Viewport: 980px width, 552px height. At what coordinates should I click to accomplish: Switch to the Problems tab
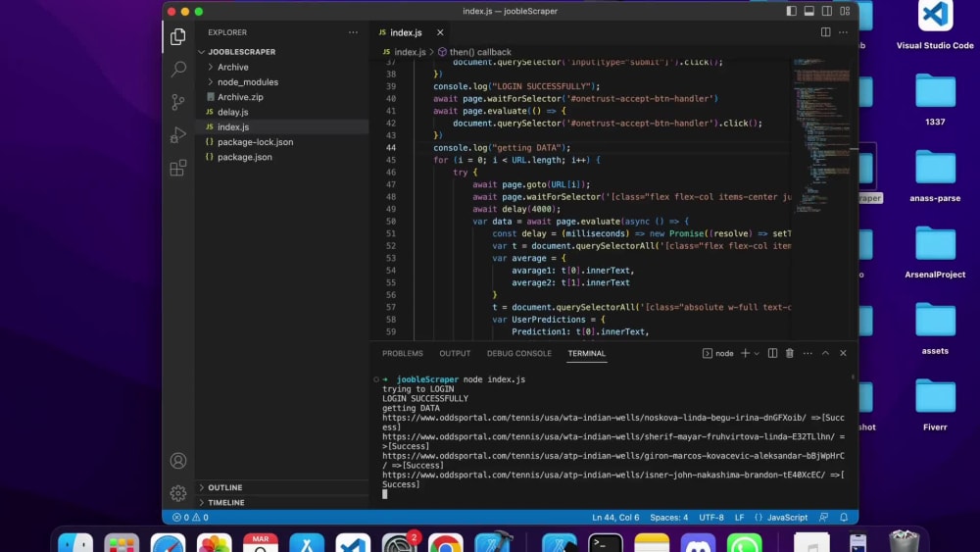[x=403, y=353]
